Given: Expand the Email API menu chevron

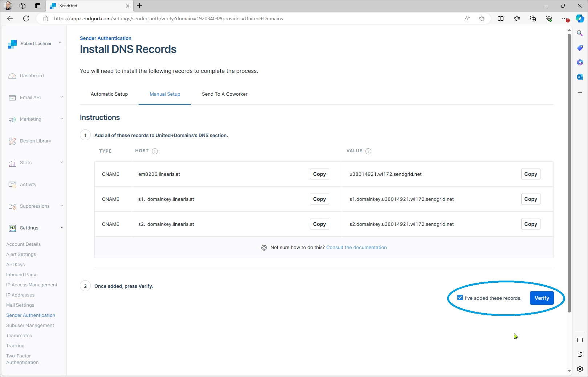Looking at the screenshot, I should [62, 97].
